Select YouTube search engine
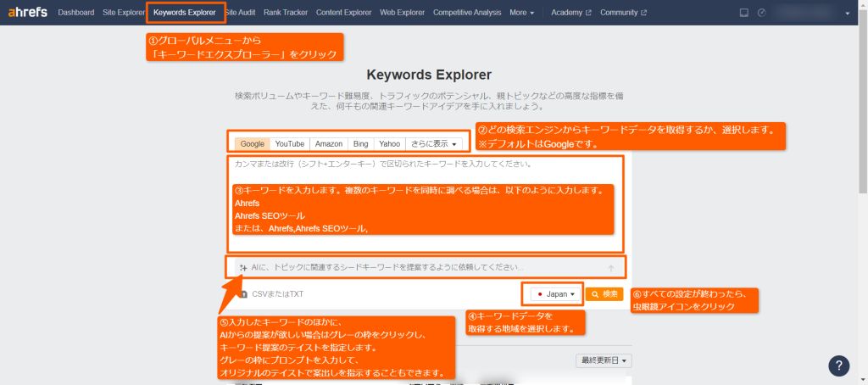The width and height of the screenshot is (868, 385). point(290,144)
